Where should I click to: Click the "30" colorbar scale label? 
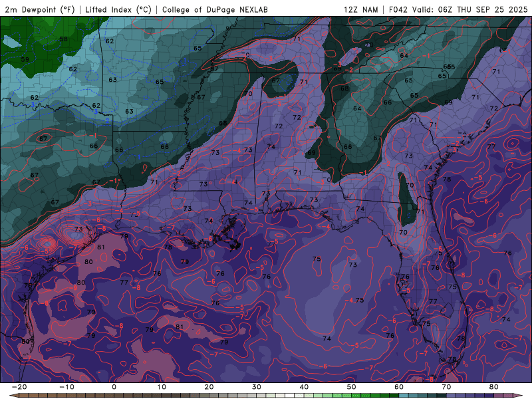coord(257,387)
